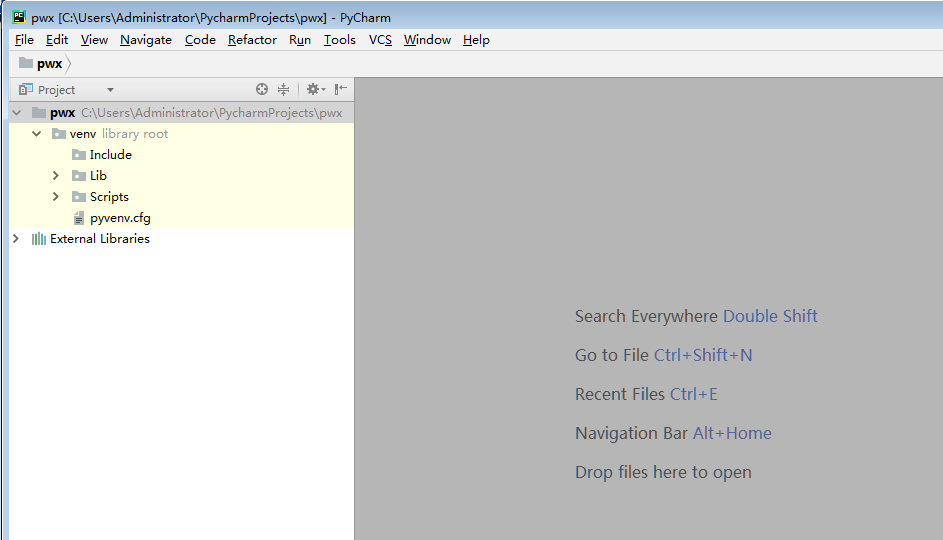Expand the External Libraries node

tap(16, 239)
